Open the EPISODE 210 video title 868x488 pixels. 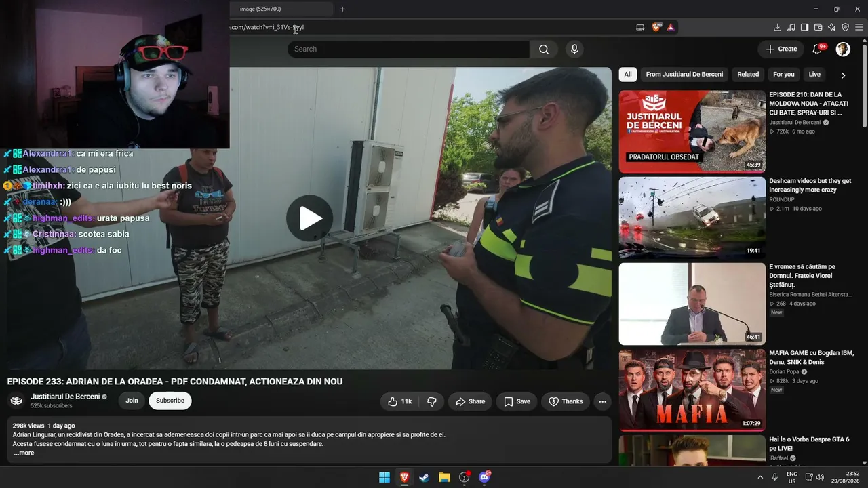pyautogui.click(x=808, y=104)
